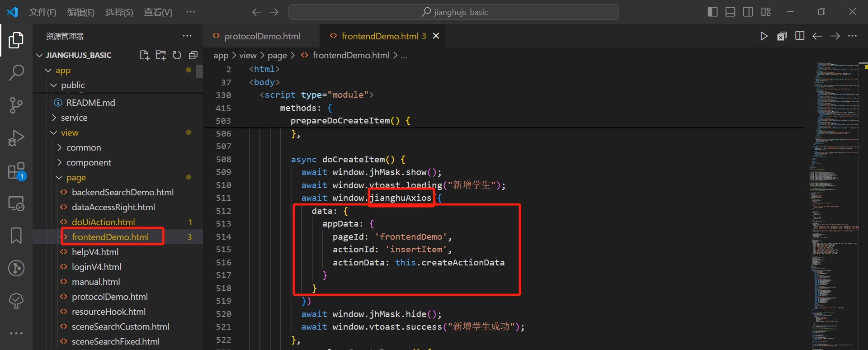The height and width of the screenshot is (350, 868).
Task: Run the current file with play icon
Action: [764, 36]
